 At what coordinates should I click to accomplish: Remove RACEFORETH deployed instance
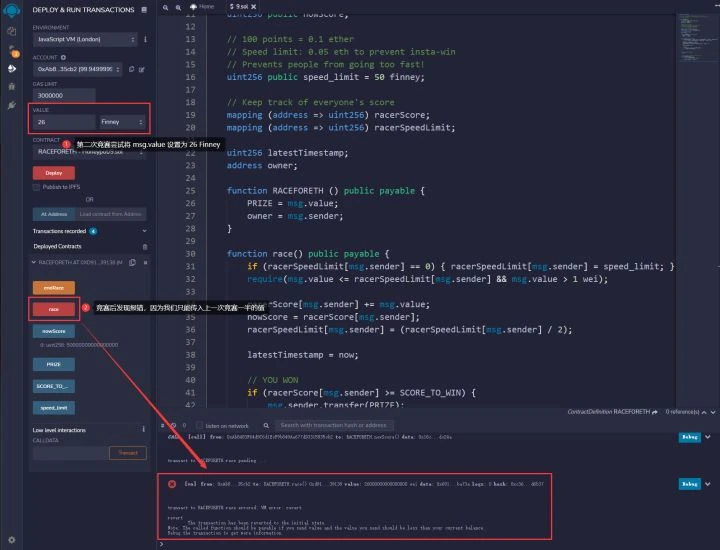click(146, 263)
